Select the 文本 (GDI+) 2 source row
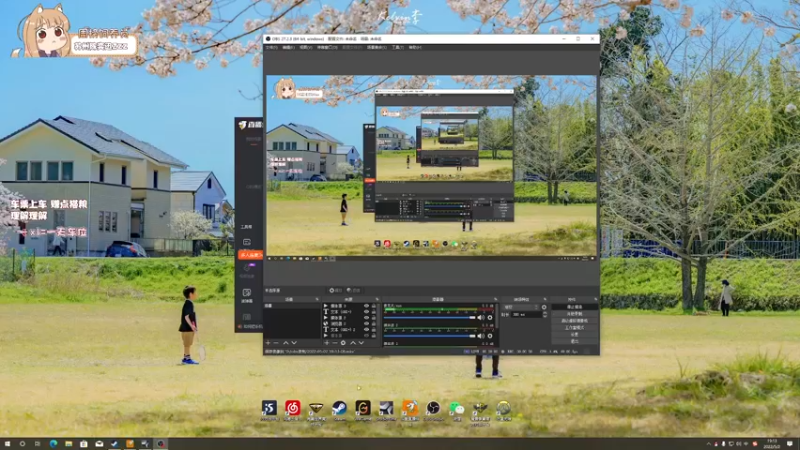This screenshot has width=800, height=450. click(x=350, y=330)
